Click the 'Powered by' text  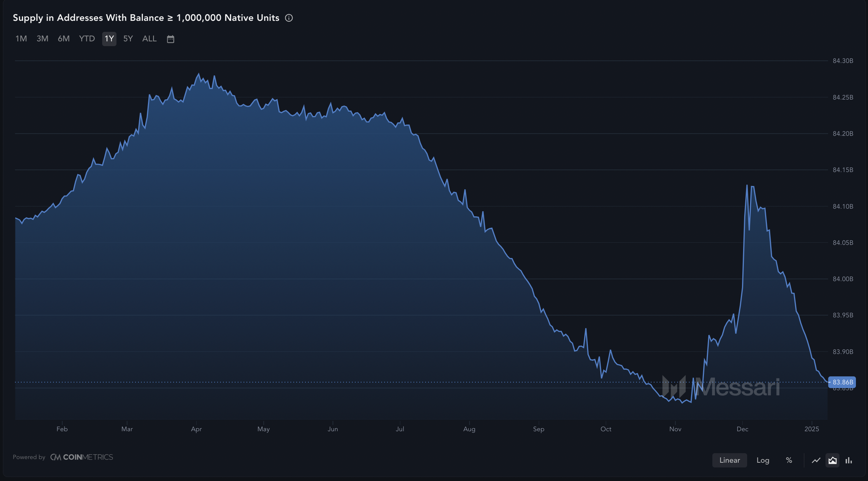[29, 457]
